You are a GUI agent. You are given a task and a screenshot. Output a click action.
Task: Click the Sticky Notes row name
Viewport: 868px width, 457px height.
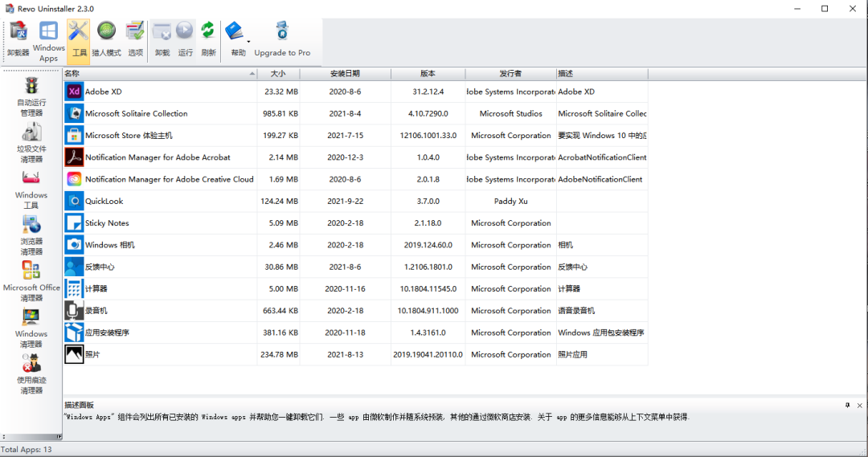[107, 223]
